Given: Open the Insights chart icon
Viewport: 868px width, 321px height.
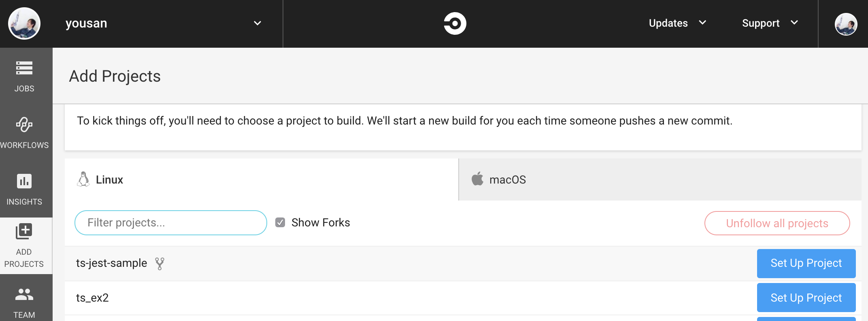Looking at the screenshot, I should click(24, 181).
